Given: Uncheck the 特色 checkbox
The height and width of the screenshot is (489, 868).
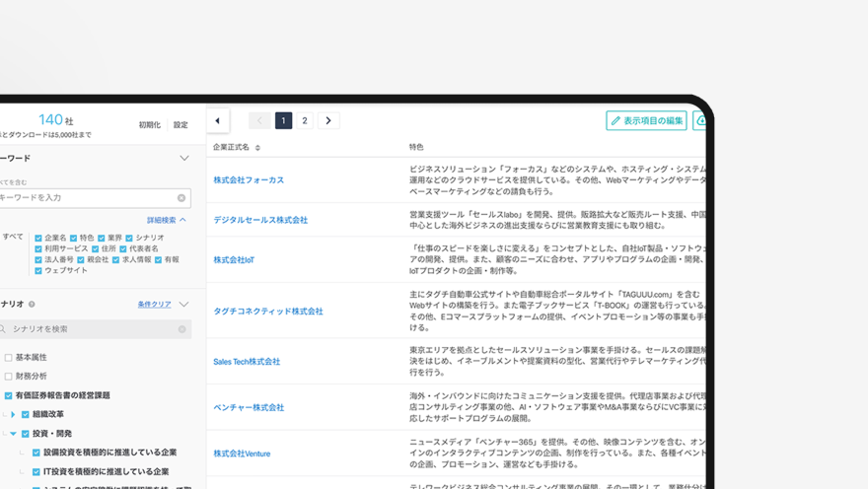Looking at the screenshot, I should (x=73, y=238).
